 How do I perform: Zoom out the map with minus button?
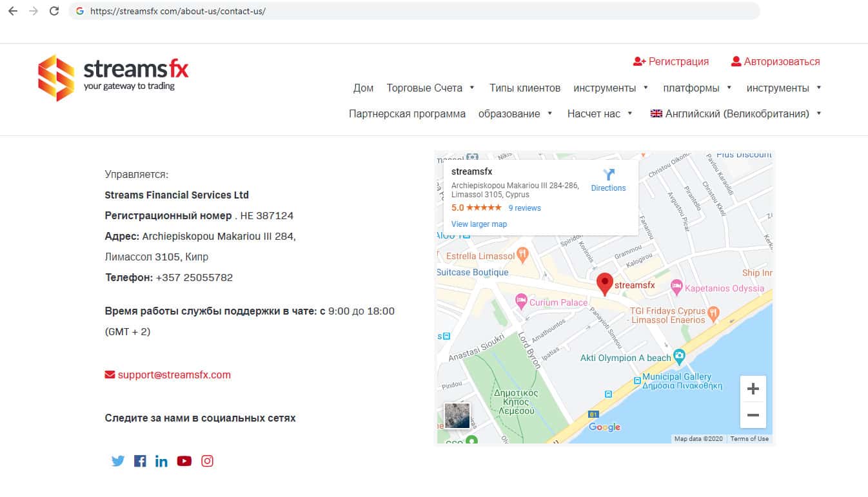(753, 415)
